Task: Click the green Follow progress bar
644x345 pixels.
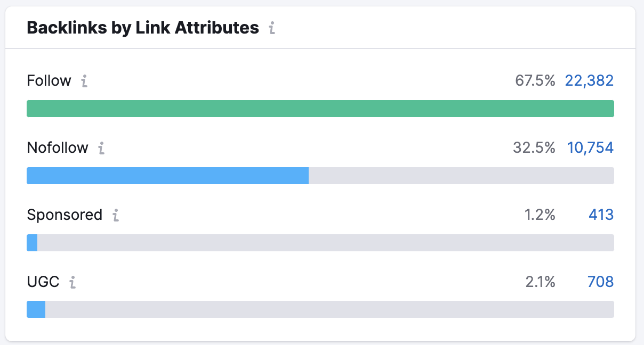Action: point(320,108)
